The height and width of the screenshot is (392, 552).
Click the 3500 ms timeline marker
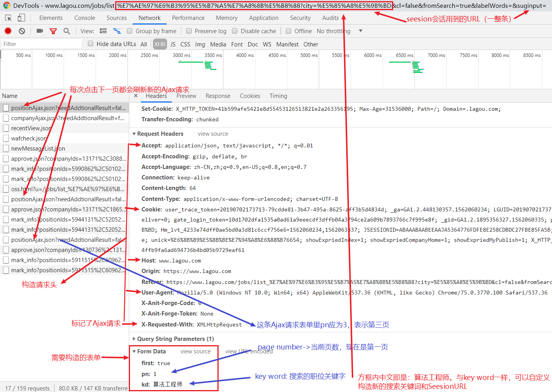point(213,55)
